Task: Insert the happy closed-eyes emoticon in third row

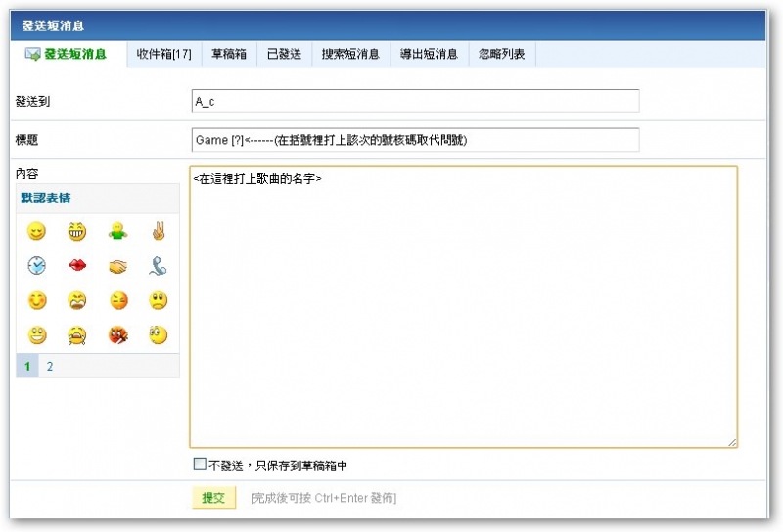Action: pos(36,300)
